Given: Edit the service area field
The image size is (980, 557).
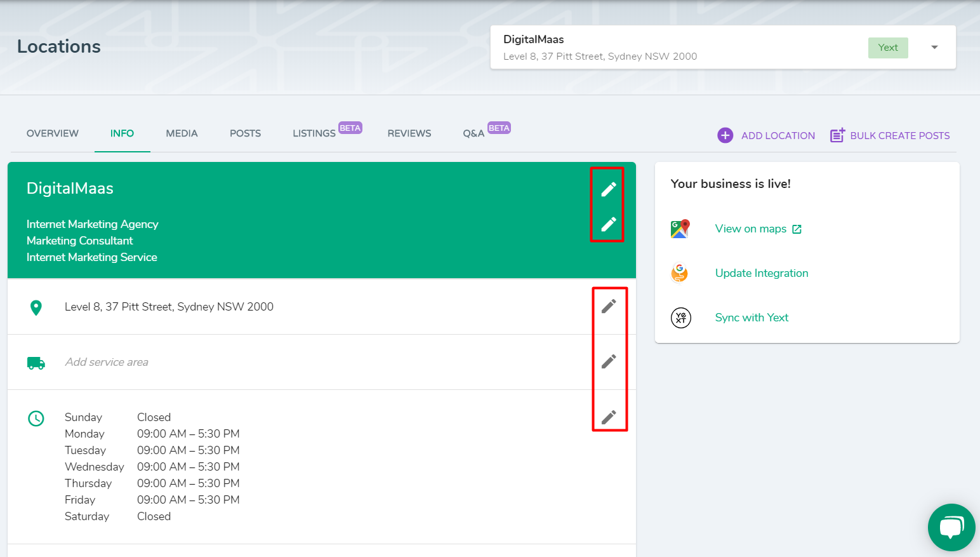Looking at the screenshot, I should 609,361.
